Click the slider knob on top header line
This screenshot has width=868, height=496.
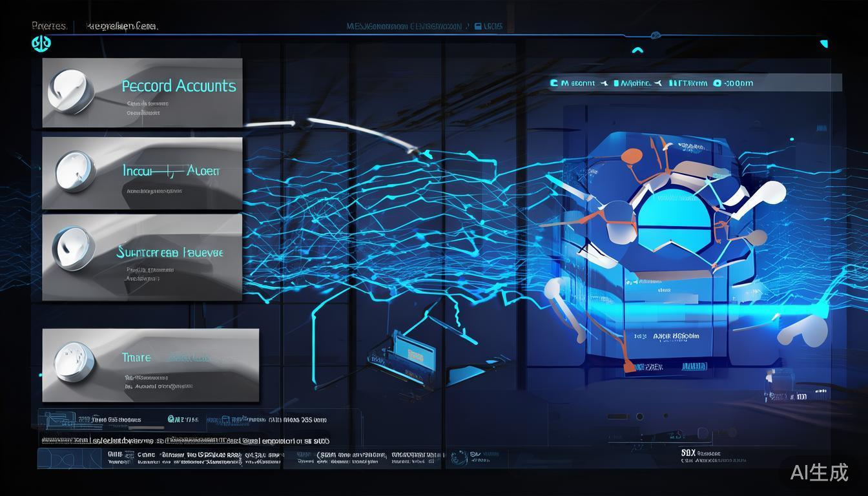(656, 34)
